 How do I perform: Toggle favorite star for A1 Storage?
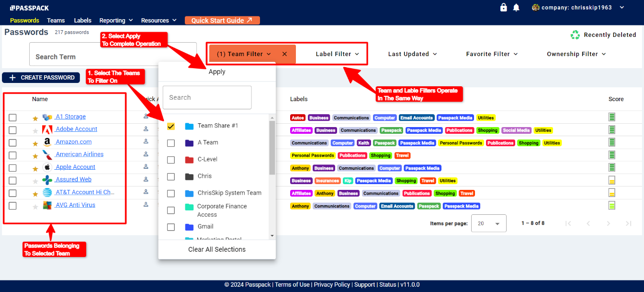click(35, 118)
